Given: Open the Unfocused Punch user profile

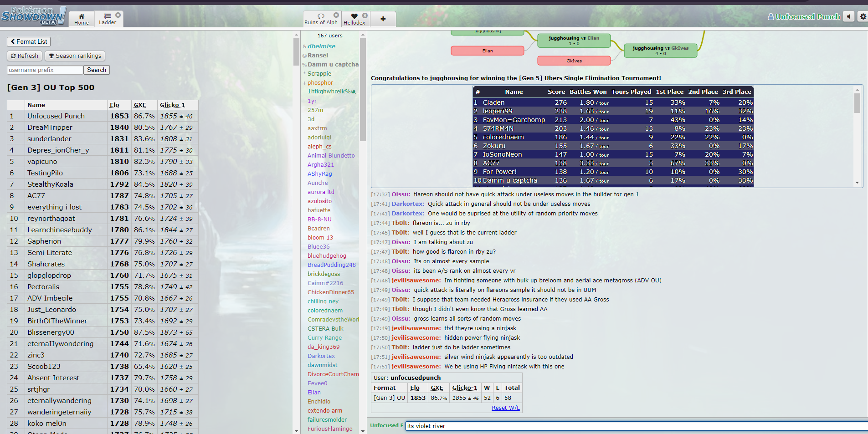Looking at the screenshot, I should point(804,16).
